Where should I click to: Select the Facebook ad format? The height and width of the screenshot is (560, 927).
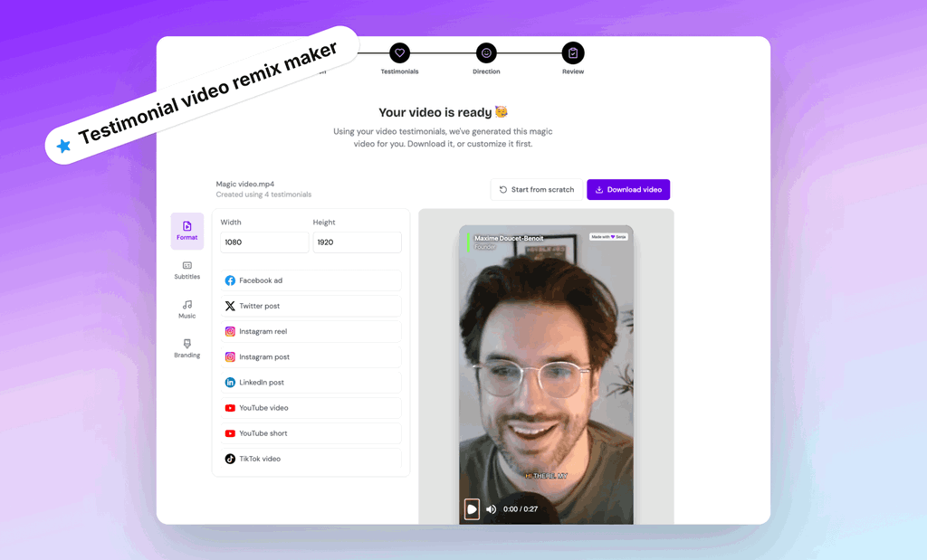coord(311,280)
